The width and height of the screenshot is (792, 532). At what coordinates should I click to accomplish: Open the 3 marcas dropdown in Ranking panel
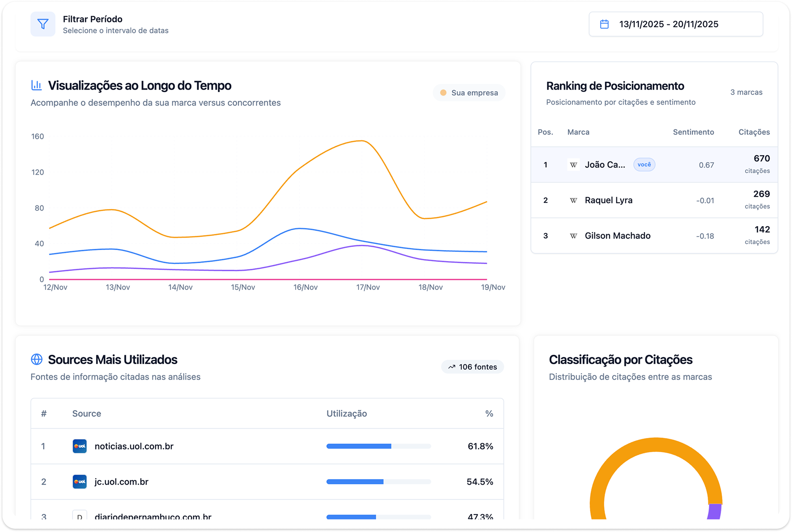[x=746, y=92]
